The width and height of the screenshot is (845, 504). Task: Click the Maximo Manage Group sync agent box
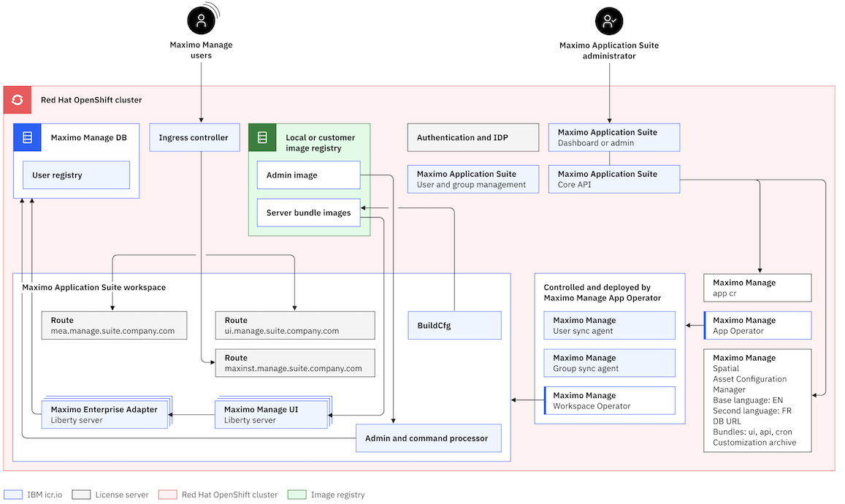point(610,363)
